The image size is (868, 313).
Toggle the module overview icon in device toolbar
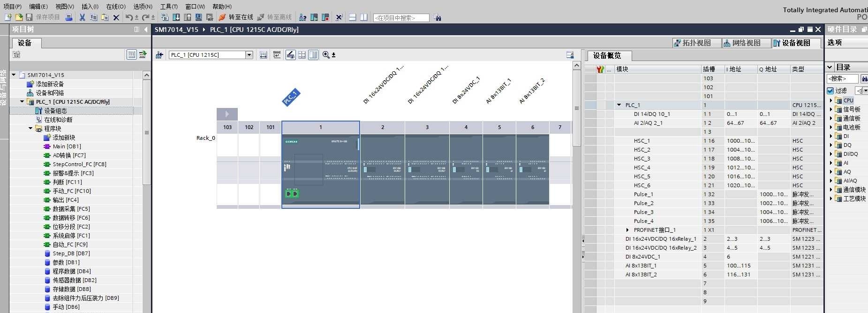tap(313, 55)
